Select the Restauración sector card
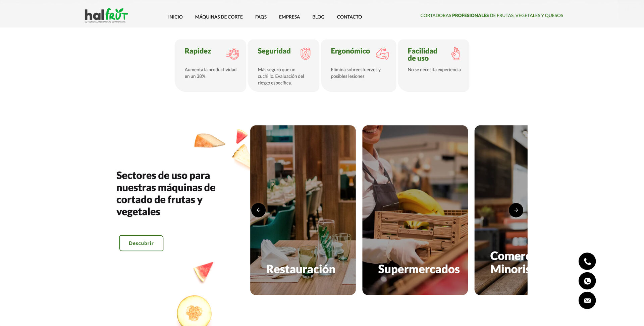This screenshot has width=644, height=326. (303, 210)
